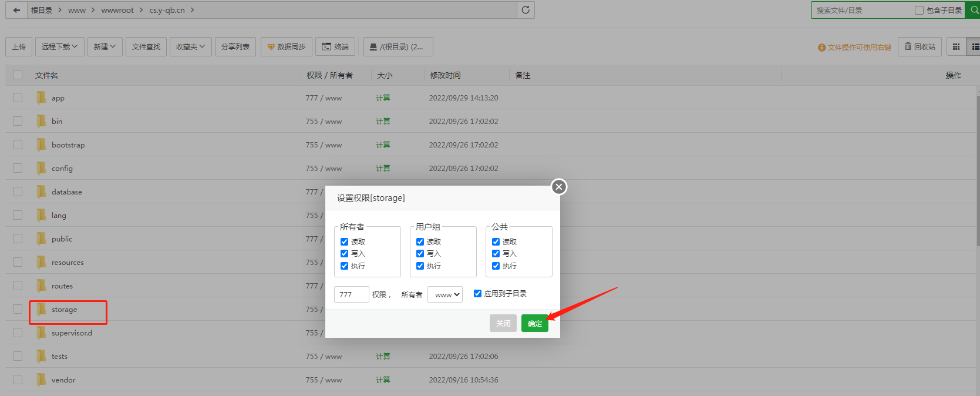980x396 pixels.
Task: Toggle owner 写入 write permission
Action: [344, 253]
